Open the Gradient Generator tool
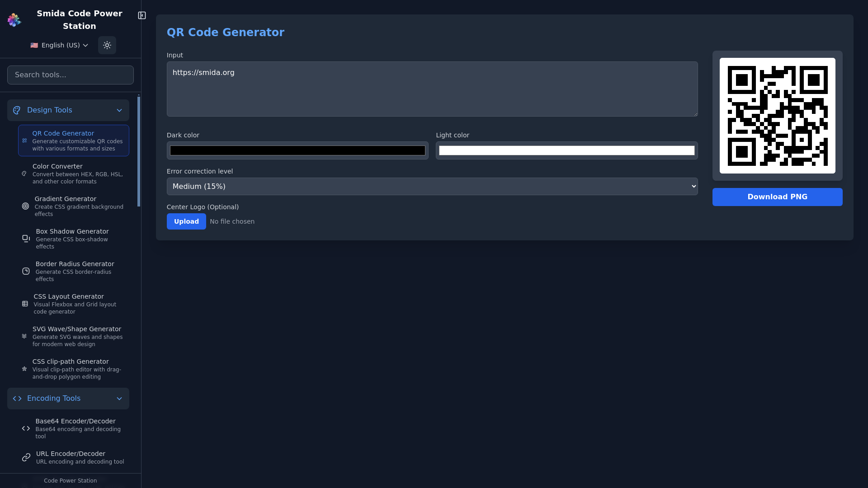The width and height of the screenshot is (868, 488). pyautogui.click(x=74, y=206)
